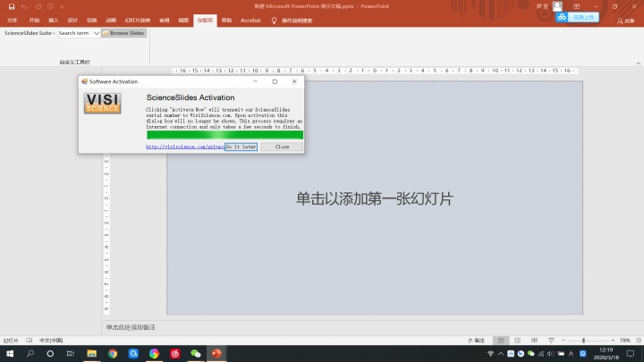This screenshot has height=362, width=644.
Task: Maximize the Software Activation dialog
Action: (275, 81)
